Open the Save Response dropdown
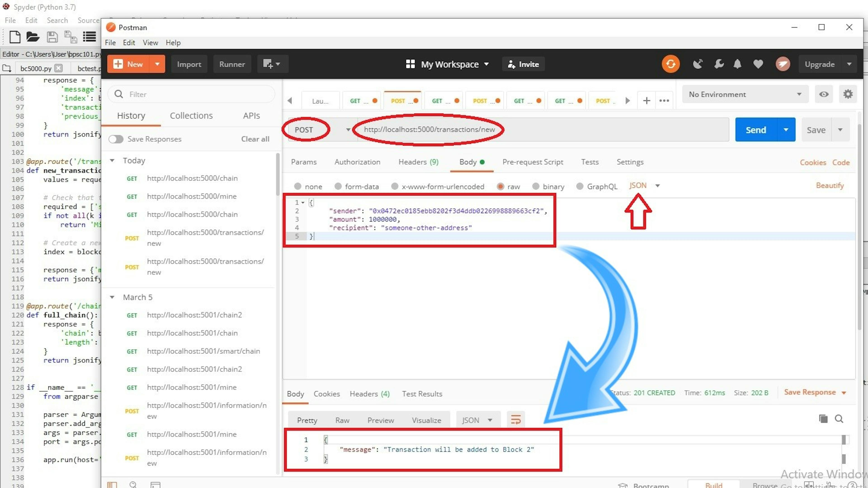 tap(815, 392)
